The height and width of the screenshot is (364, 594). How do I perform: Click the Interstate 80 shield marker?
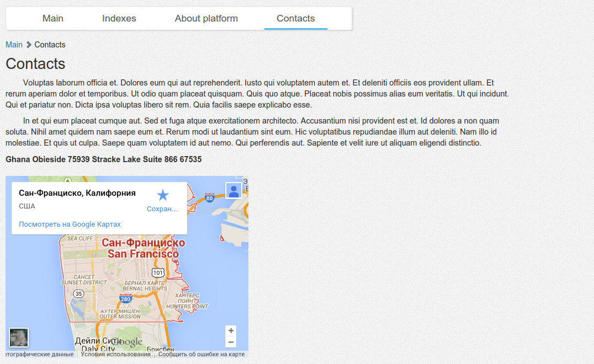[209, 197]
